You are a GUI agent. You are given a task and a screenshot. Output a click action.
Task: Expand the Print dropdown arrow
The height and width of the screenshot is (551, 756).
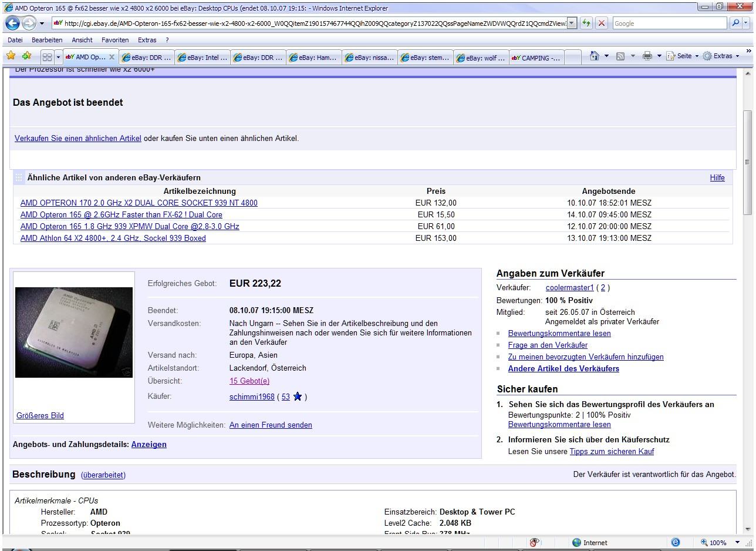(x=659, y=56)
